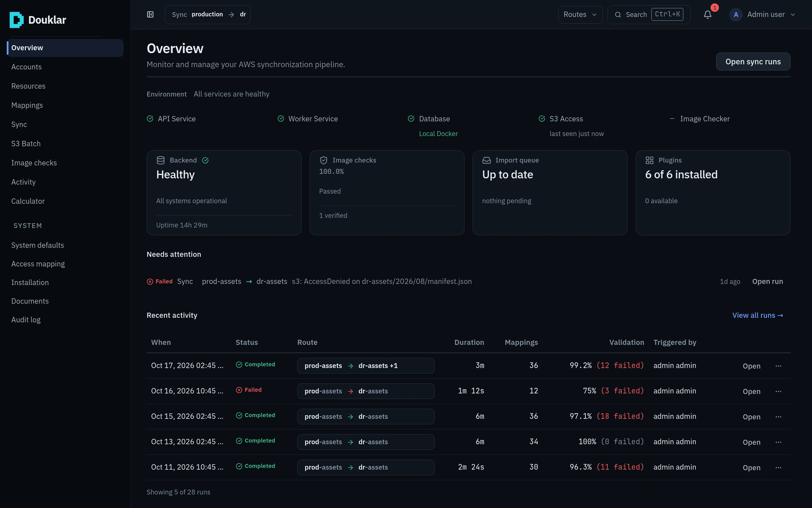
Task: Open the Oct 16 failed run row
Action: 468,391
